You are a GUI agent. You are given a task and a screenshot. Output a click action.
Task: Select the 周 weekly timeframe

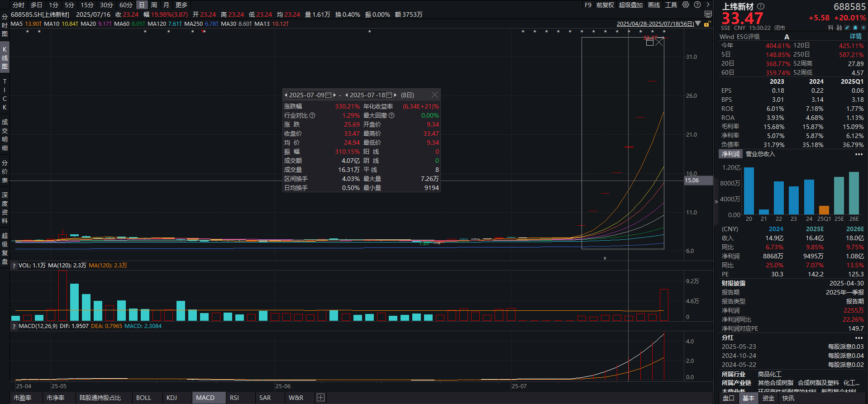click(x=154, y=5)
